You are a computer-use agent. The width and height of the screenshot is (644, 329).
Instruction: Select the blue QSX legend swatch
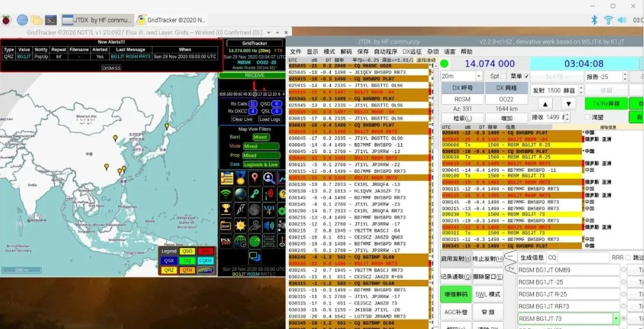pos(169,261)
